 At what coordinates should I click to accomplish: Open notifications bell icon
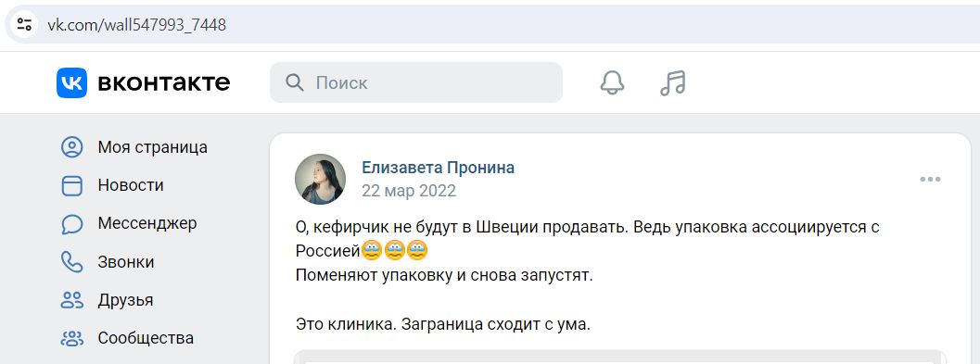612,82
